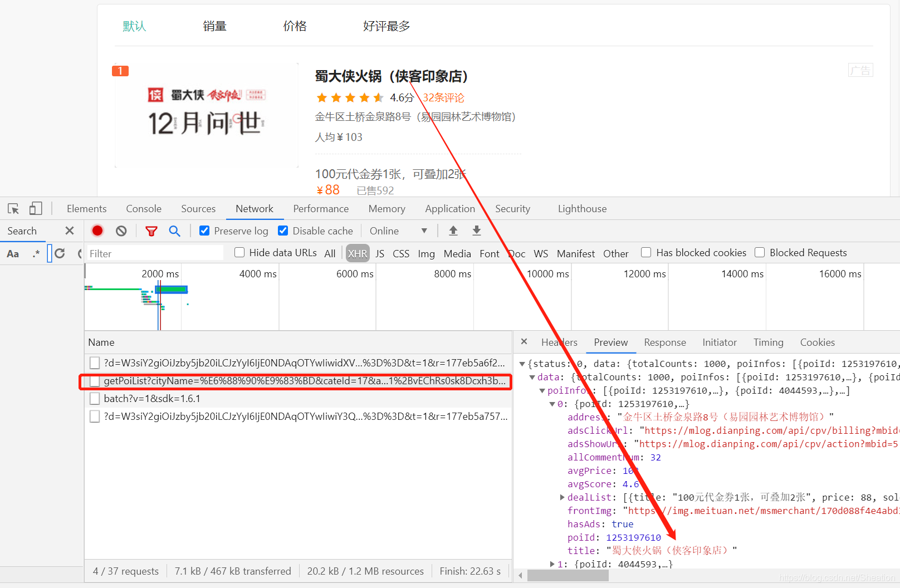This screenshot has width=900, height=588.
Task: Toggle Preserve log checkbox
Action: (x=204, y=231)
